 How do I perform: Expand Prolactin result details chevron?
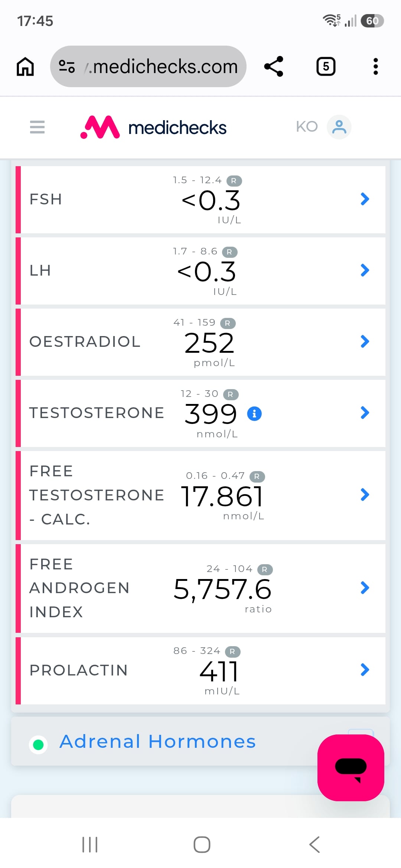click(x=365, y=670)
